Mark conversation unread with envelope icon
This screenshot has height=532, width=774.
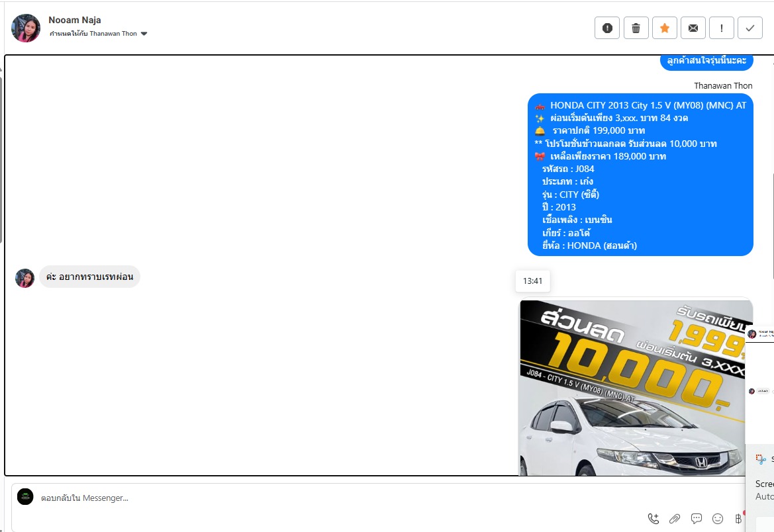pyautogui.click(x=693, y=28)
